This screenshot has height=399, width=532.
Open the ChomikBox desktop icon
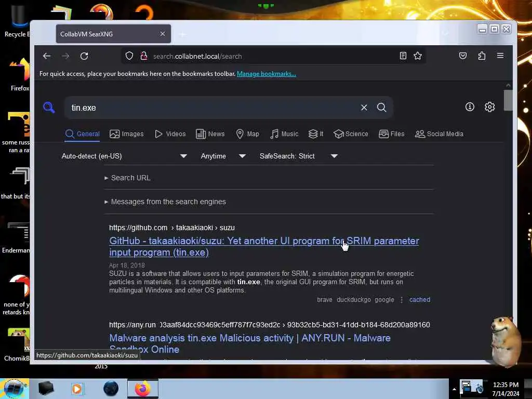[x=18, y=345]
